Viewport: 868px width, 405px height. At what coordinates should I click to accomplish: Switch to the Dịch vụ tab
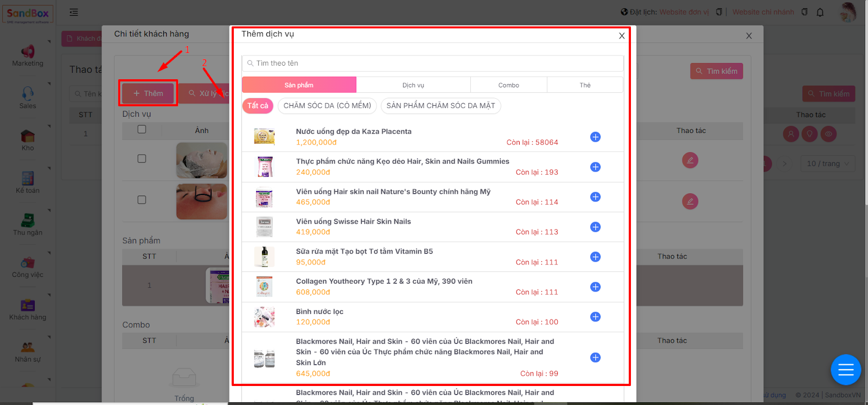(x=413, y=85)
